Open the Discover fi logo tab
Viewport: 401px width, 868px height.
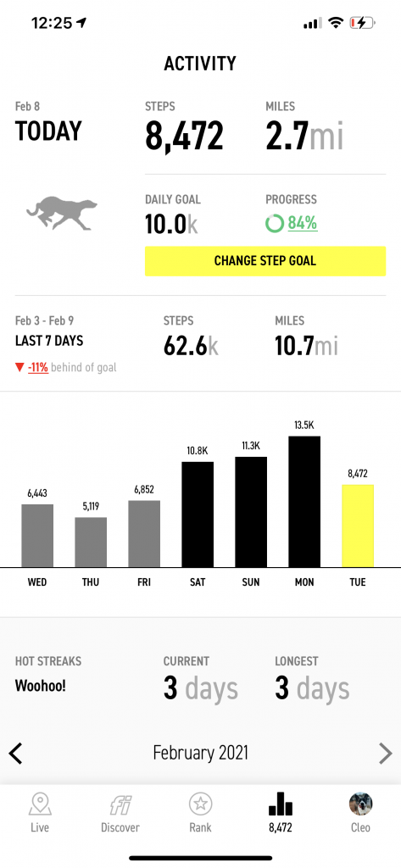120,811
